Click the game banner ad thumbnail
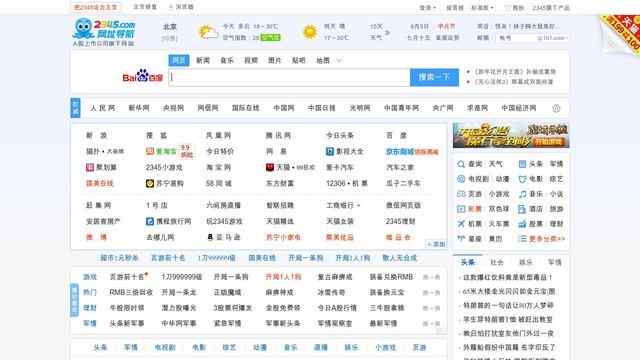Screen dimensions: 640x360 pos(511,135)
